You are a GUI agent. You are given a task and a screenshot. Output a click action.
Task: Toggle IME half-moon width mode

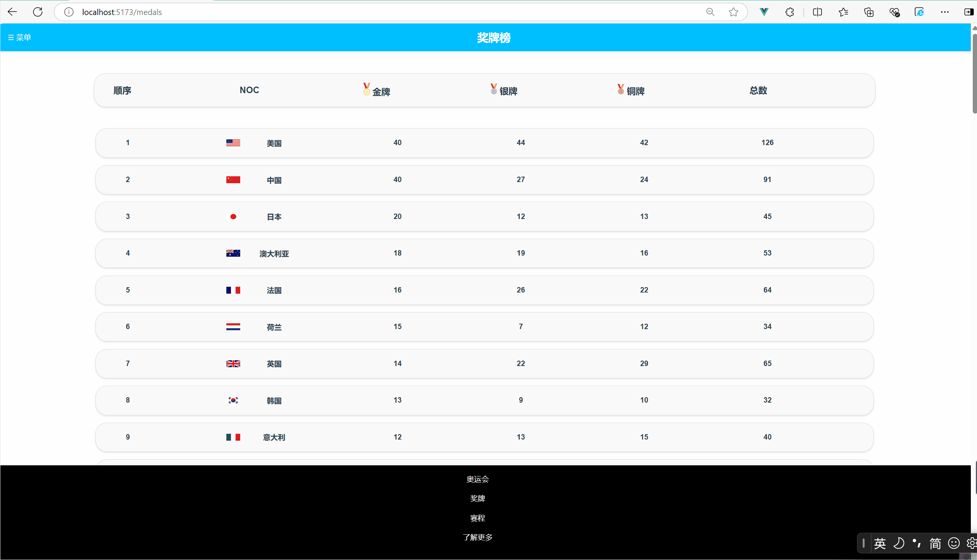click(x=899, y=543)
